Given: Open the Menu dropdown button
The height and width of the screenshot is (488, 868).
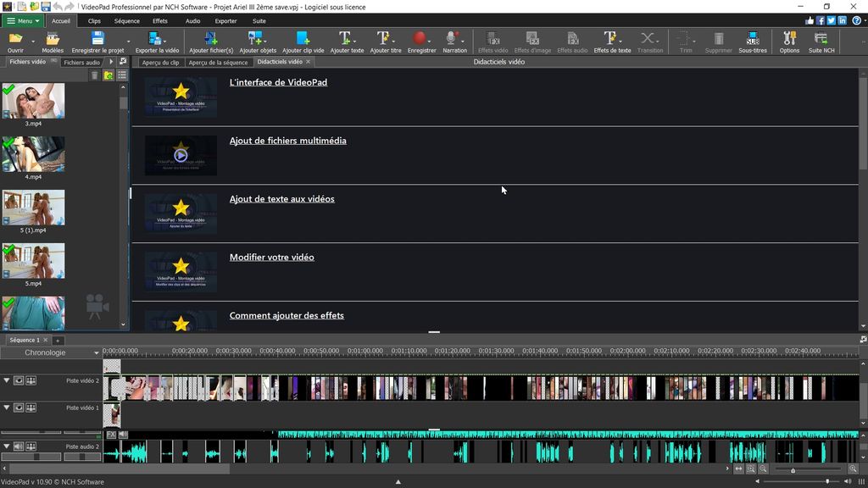Looking at the screenshot, I should [22, 20].
